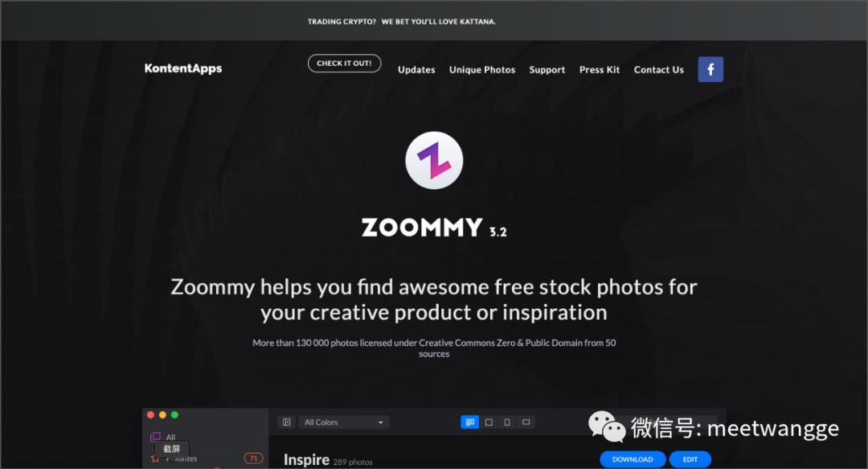Open the Press Kit link
868x469 pixels.
click(x=600, y=70)
